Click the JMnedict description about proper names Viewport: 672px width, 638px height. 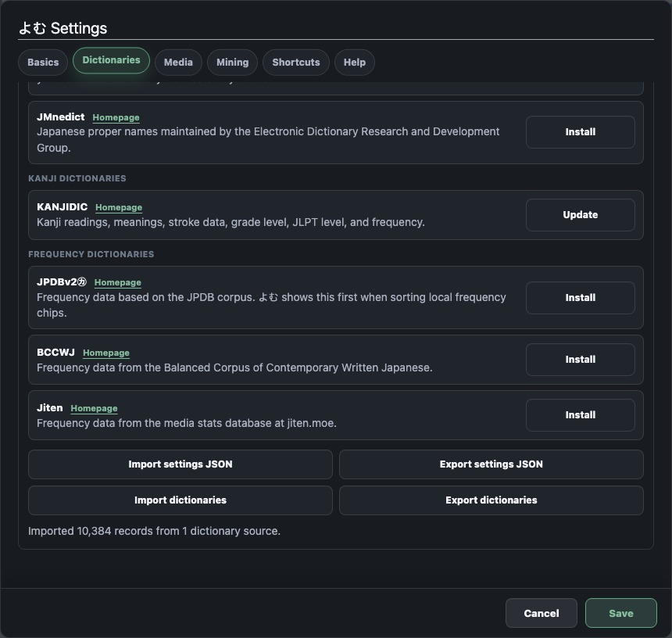[x=268, y=140]
